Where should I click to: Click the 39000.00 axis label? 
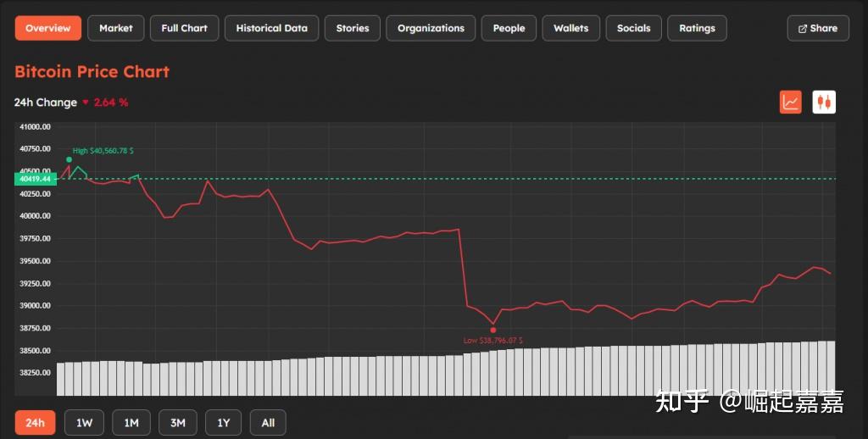tap(35, 306)
